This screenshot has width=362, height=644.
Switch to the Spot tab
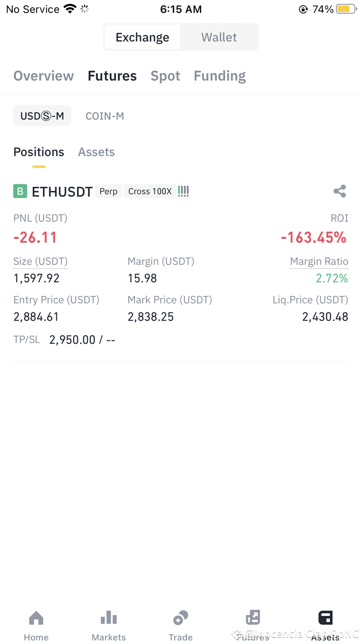coord(165,76)
